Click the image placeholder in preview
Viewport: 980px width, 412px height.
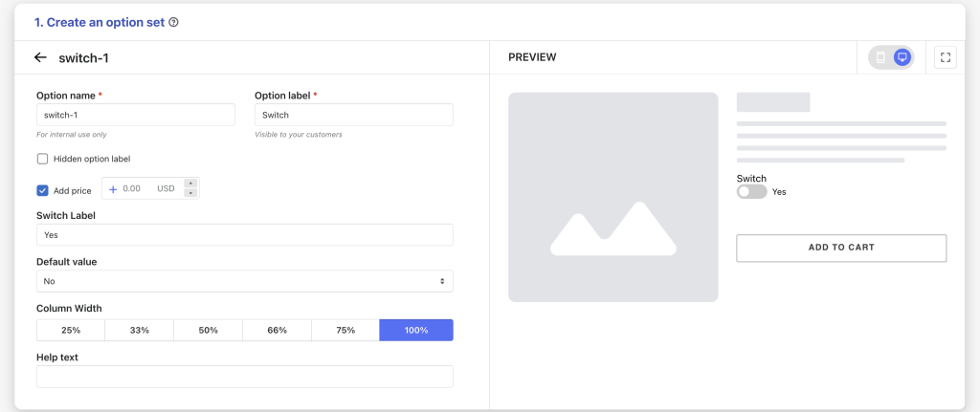click(613, 197)
